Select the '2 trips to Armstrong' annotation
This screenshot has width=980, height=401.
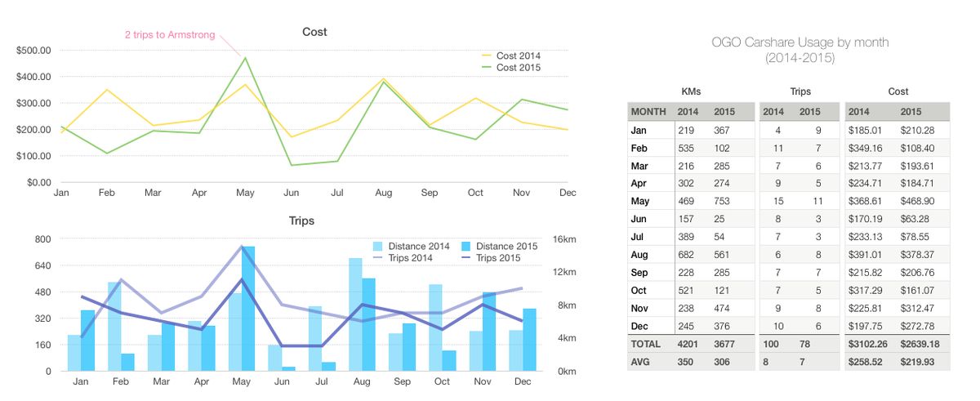pyautogui.click(x=170, y=34)
